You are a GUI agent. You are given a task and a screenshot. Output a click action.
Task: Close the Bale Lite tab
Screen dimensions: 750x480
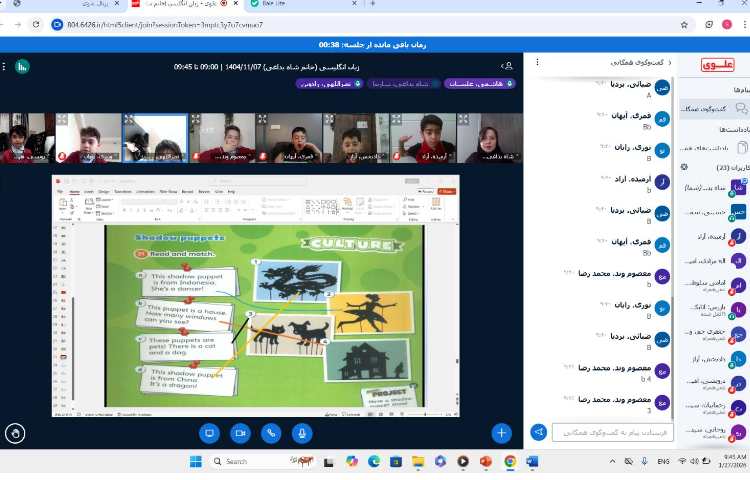[x=354, y=3]
